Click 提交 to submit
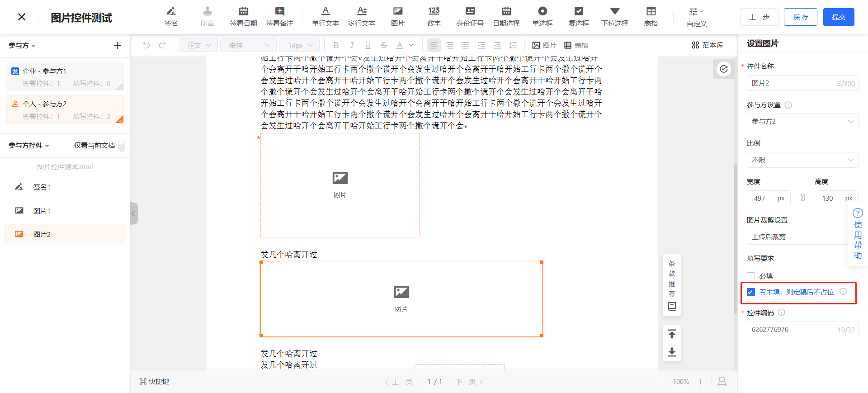The width and height of the screenshot is (868, 393). (x=839, y=17)
